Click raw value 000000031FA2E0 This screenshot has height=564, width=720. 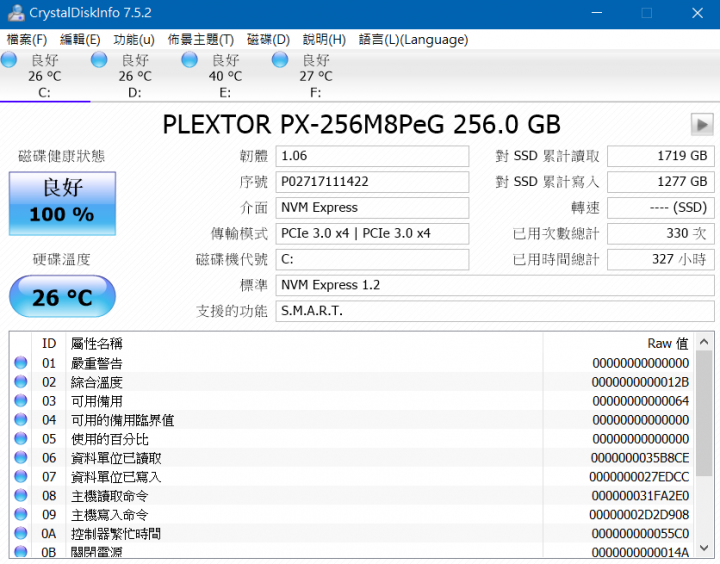[x=640, y=496]
